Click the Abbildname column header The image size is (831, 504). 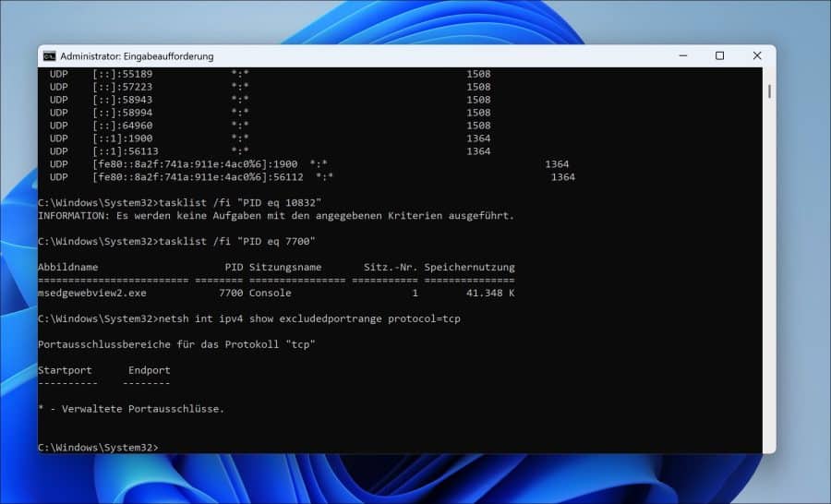(x=67, y=267)
